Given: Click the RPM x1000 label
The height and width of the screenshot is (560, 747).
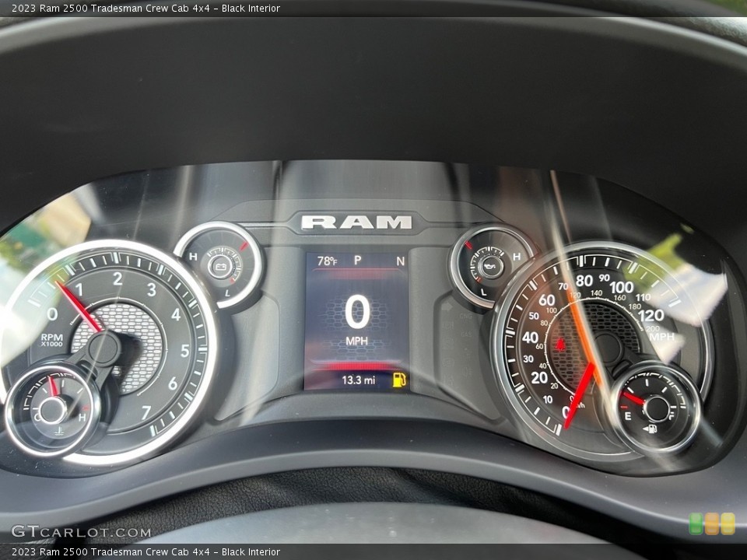Looking at the screenshot, I should coord(51,340).
